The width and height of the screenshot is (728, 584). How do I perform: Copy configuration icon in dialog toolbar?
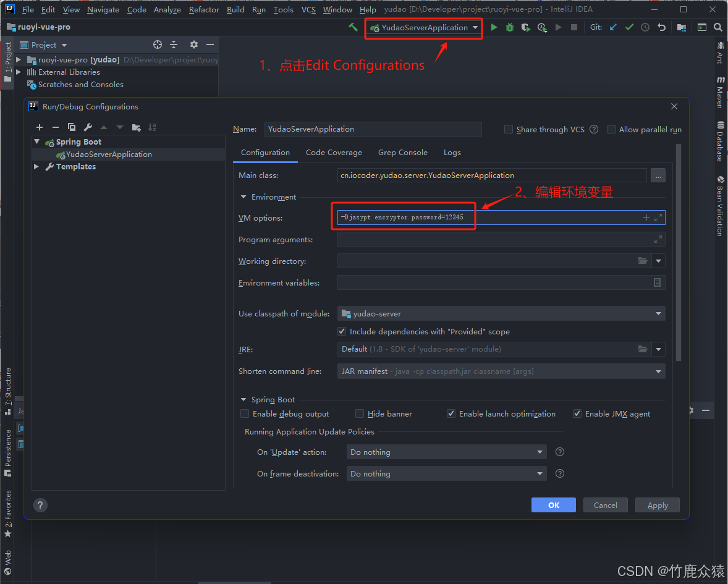tap(72, 127)
